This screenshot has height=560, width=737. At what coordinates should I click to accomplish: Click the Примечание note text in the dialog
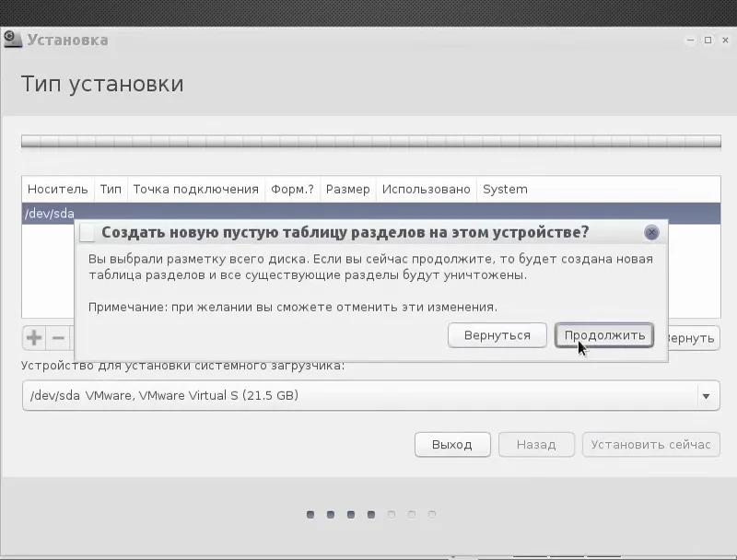point(293,308)
